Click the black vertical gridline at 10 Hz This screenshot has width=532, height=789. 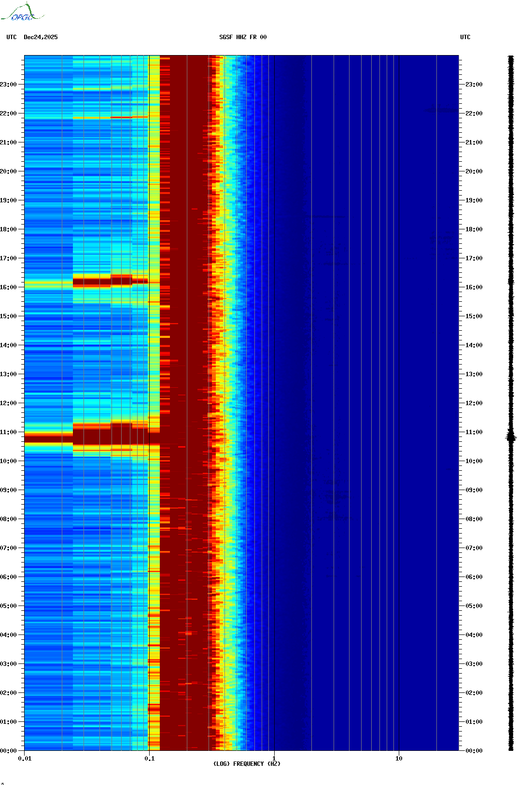399,386
